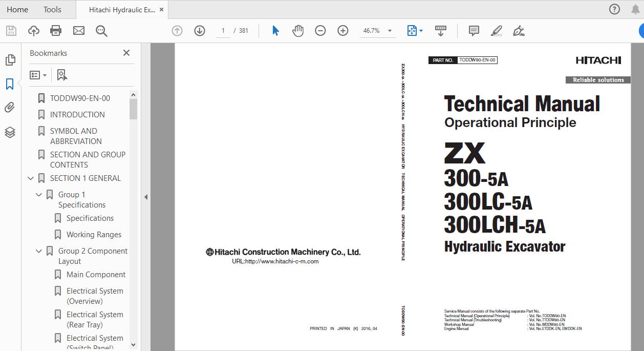Screen dimensions: 644x351
Task: Send file by email envelope icon
Action: [79, 31]
